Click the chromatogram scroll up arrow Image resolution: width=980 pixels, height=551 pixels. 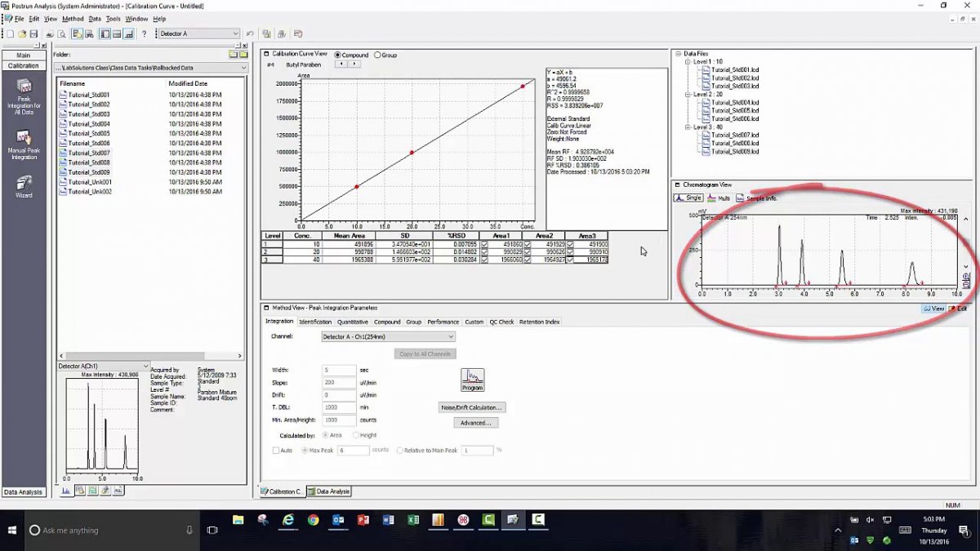966,218
